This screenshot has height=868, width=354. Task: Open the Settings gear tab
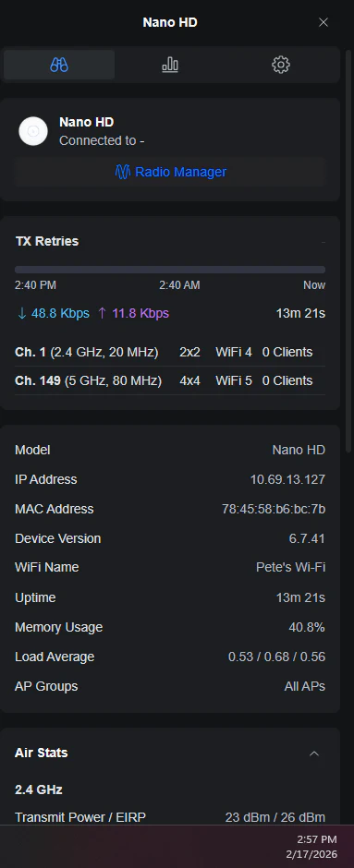(281, 65)
